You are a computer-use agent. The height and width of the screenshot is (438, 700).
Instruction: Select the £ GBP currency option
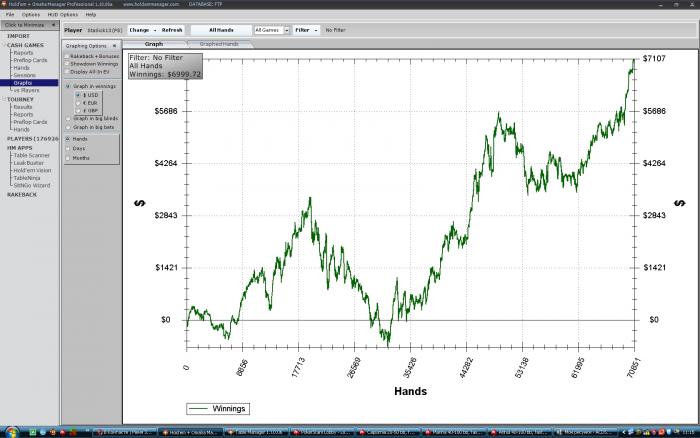78,110
